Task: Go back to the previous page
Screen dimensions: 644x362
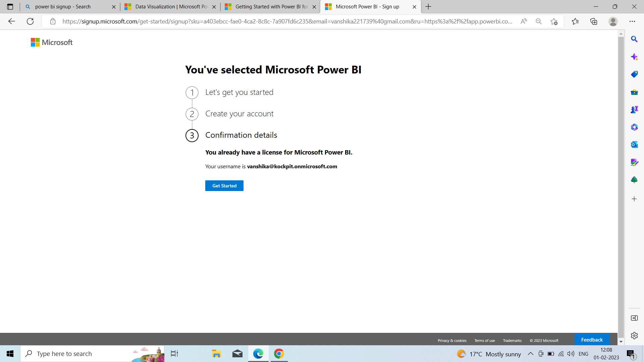Action: tap(12, 21)
